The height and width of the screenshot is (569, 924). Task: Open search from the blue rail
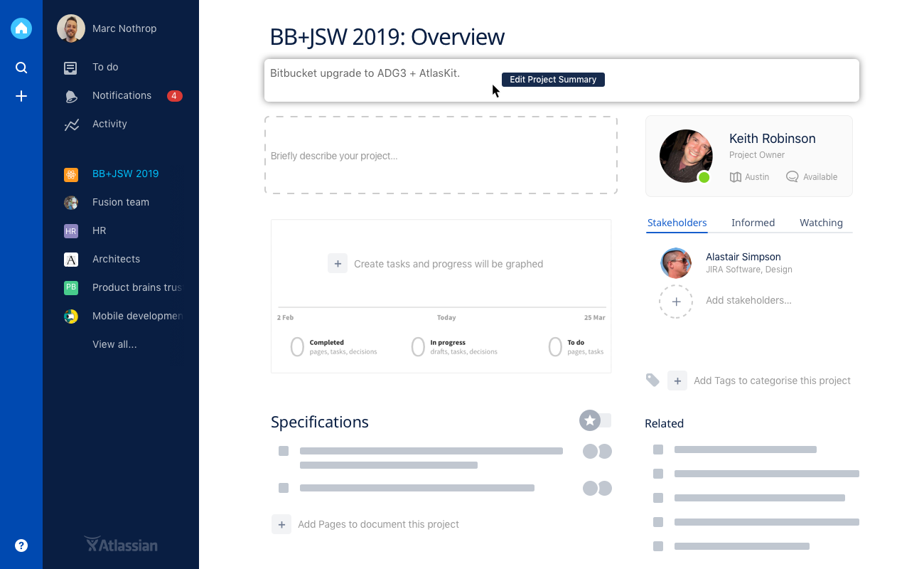21,68
